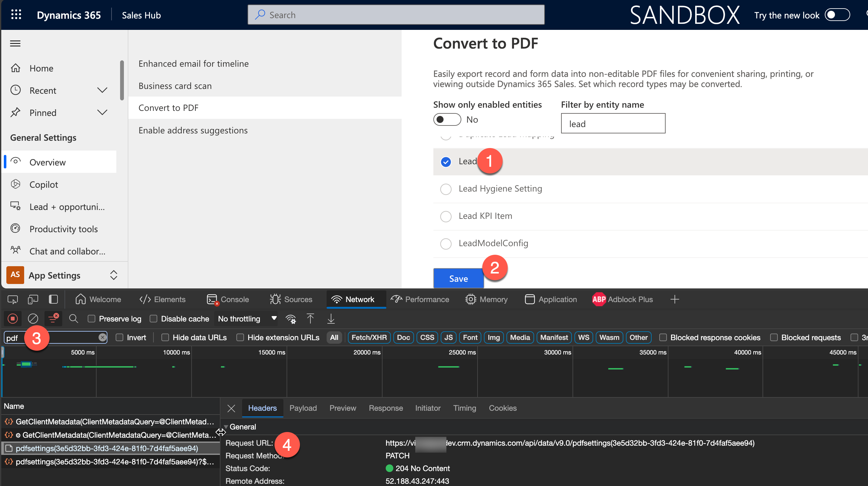Open Lead + opportunity settings

click(67, 207)
